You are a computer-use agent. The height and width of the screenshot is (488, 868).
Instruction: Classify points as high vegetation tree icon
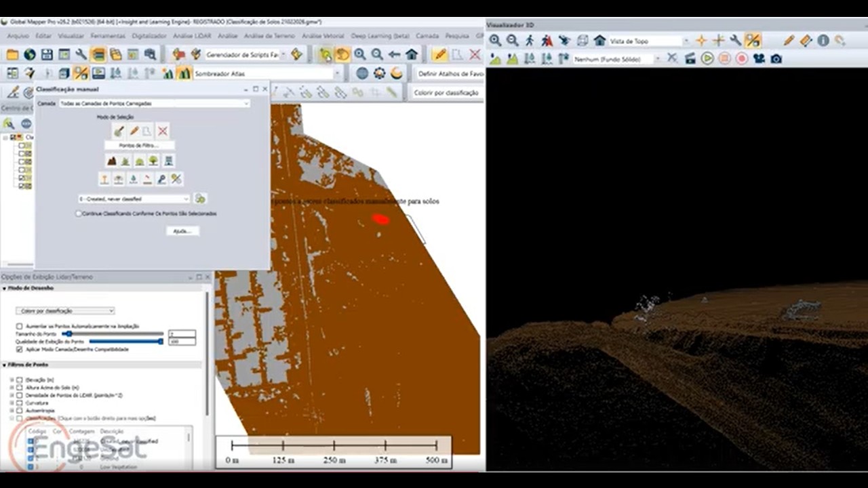coord(154,161)
